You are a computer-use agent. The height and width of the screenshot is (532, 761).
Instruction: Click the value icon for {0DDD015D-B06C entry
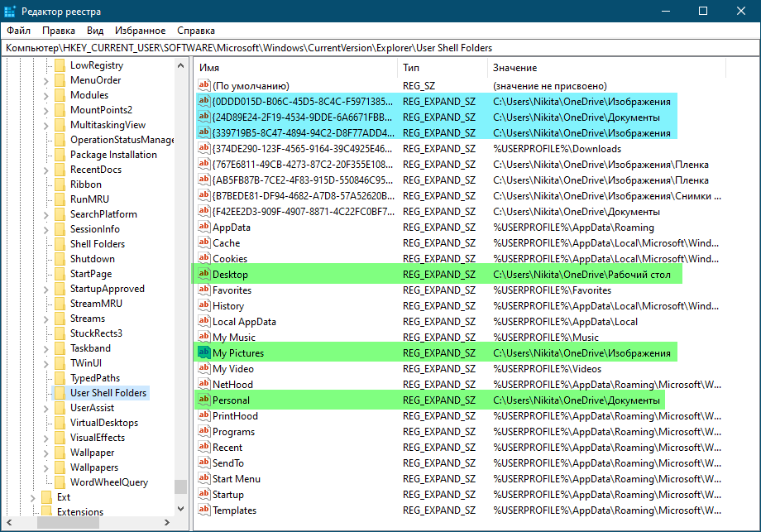click(203, 101)
